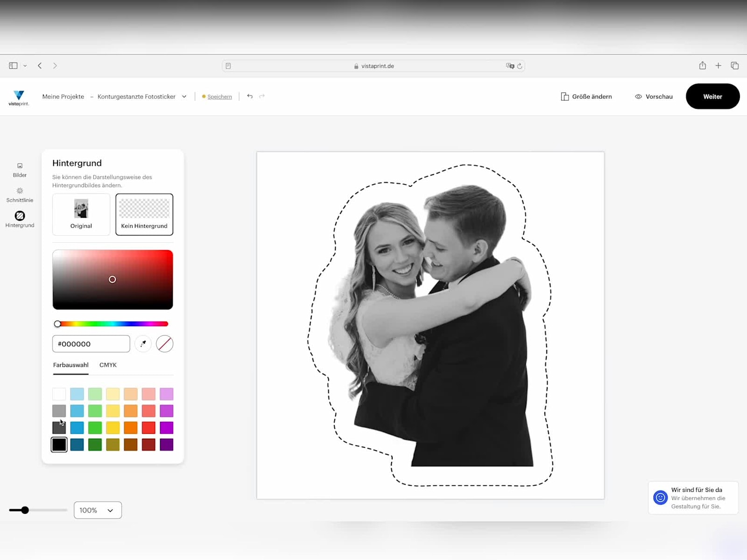
Task: Click Größe ändern button
Action: (x=586, y=97)
